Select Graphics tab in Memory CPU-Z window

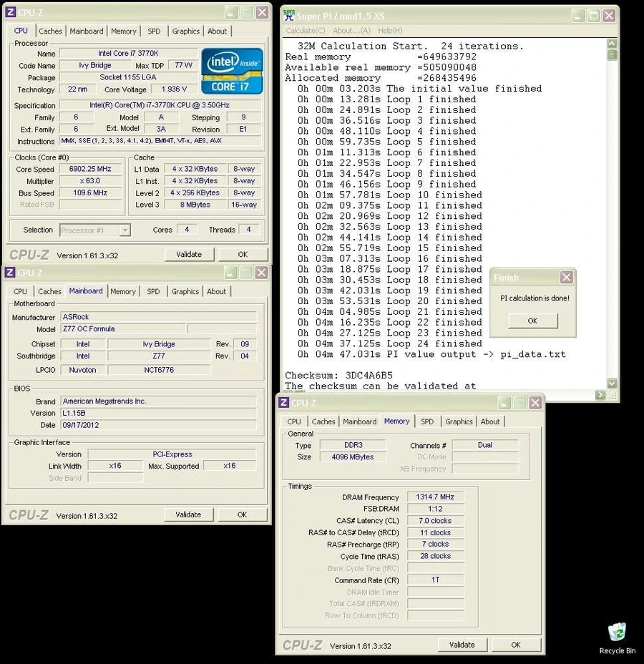(459, 421)
